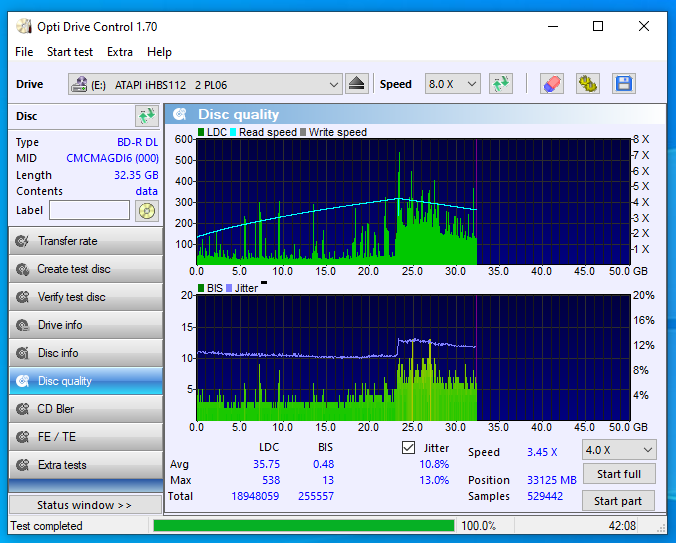This screenshot has height=543, width=676.
Task: Click the gray Write speed legend swatch
Action: (303, 132)
